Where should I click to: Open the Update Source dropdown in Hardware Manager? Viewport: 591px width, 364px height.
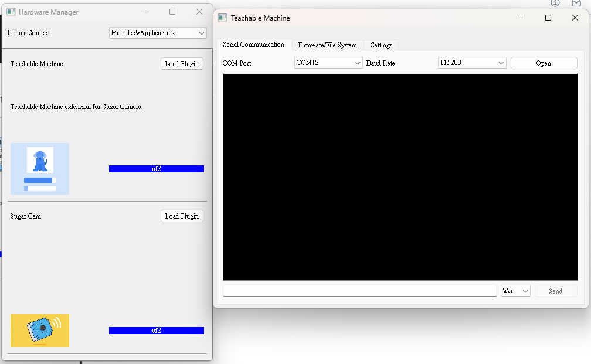(x=158, y=33)
